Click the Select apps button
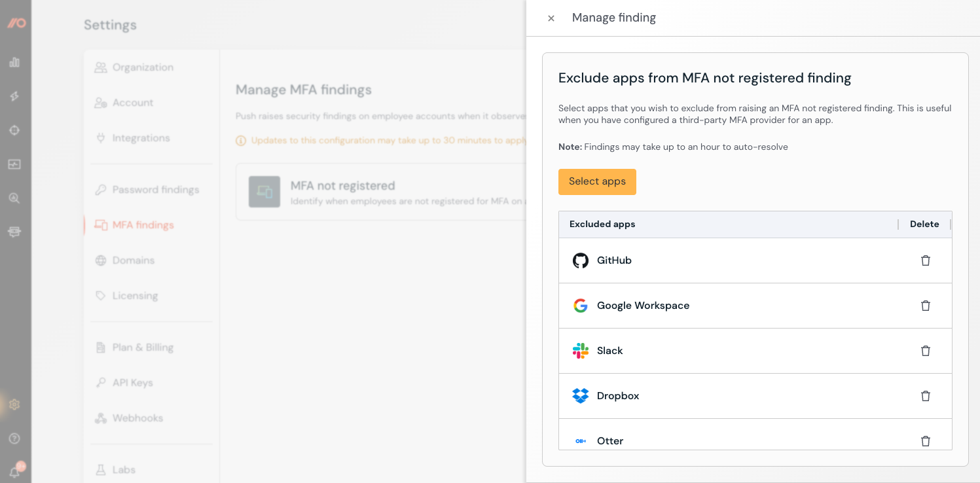Screen dimensions: 980x483 [597, 182]
